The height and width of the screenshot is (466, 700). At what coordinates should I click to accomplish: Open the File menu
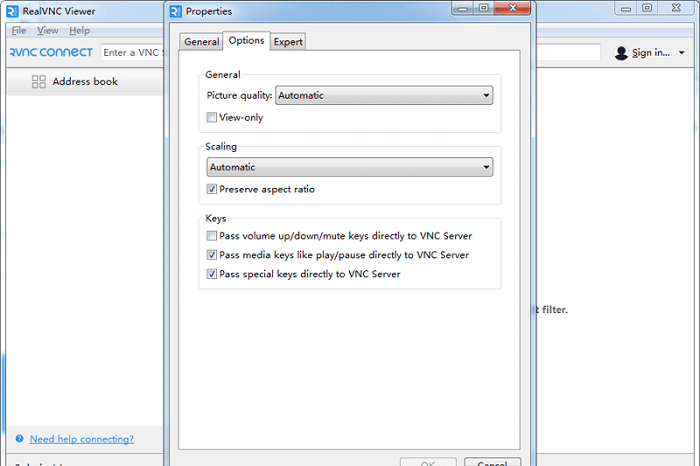pos(19,31)
